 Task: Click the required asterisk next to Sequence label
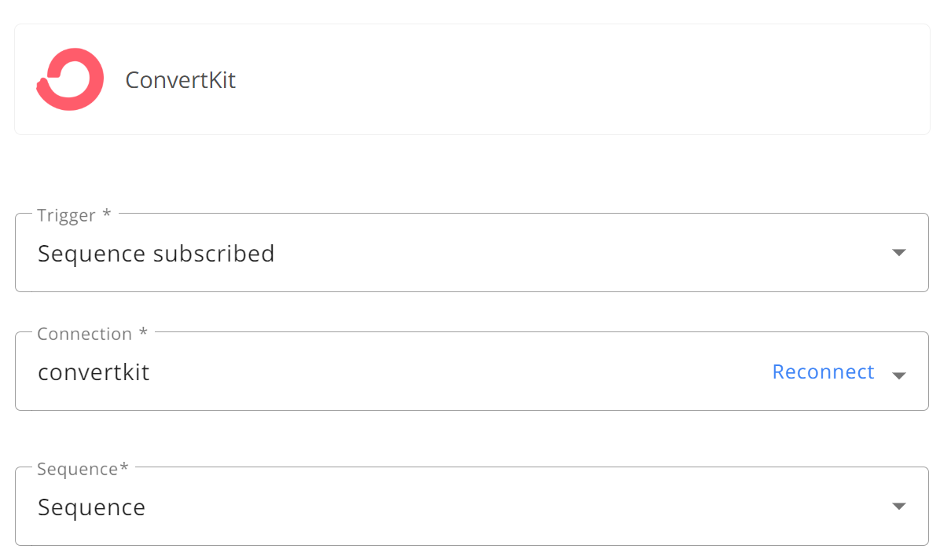coord(124,467)
